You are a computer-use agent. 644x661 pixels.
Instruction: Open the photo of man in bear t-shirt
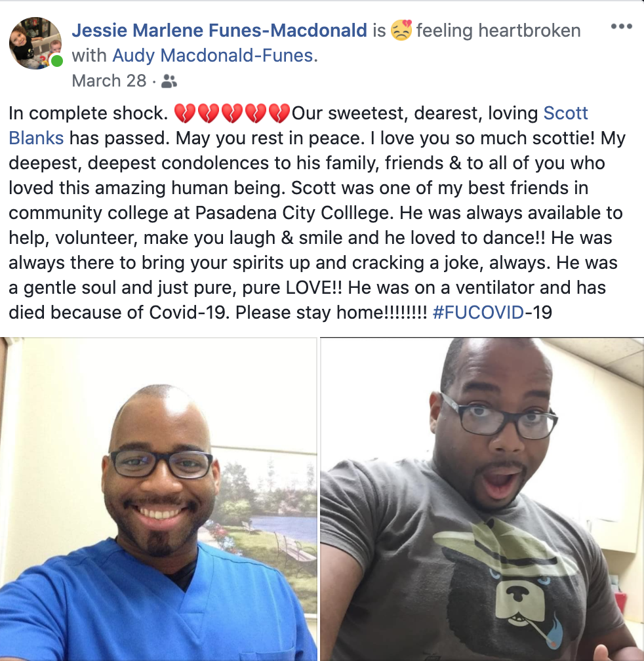click(x=482, y=499)
